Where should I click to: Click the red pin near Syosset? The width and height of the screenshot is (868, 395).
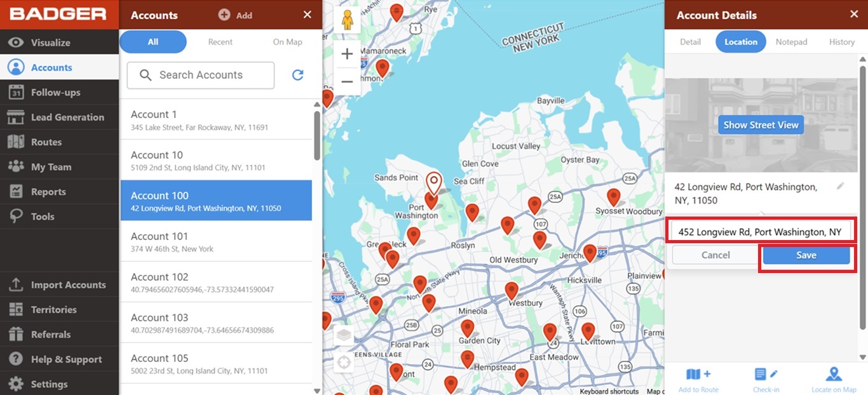tap(613, 196)
